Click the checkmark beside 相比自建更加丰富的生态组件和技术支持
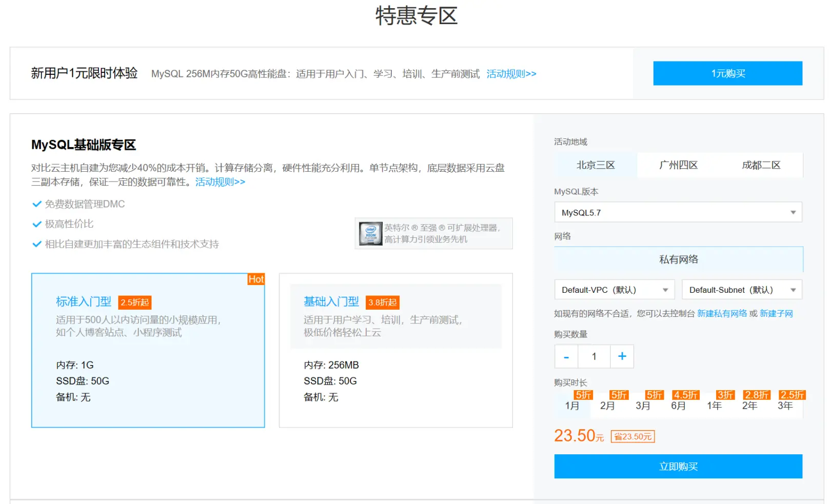Screen dimensions: 831x504 point(37,244)
